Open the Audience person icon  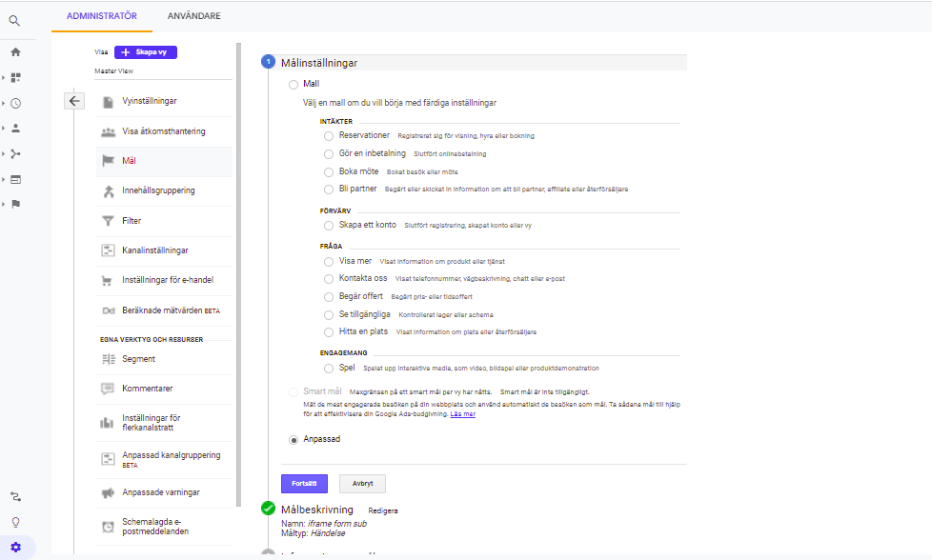[x=15, y=128]
